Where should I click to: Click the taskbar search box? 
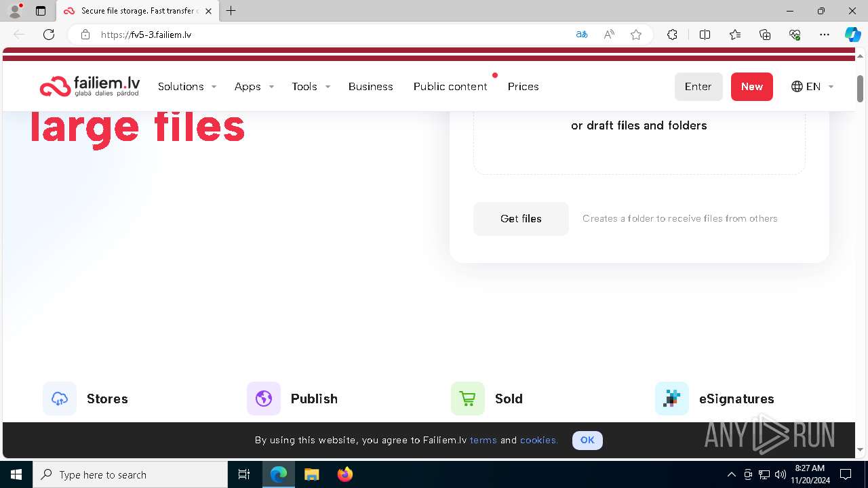click(130, 474)
